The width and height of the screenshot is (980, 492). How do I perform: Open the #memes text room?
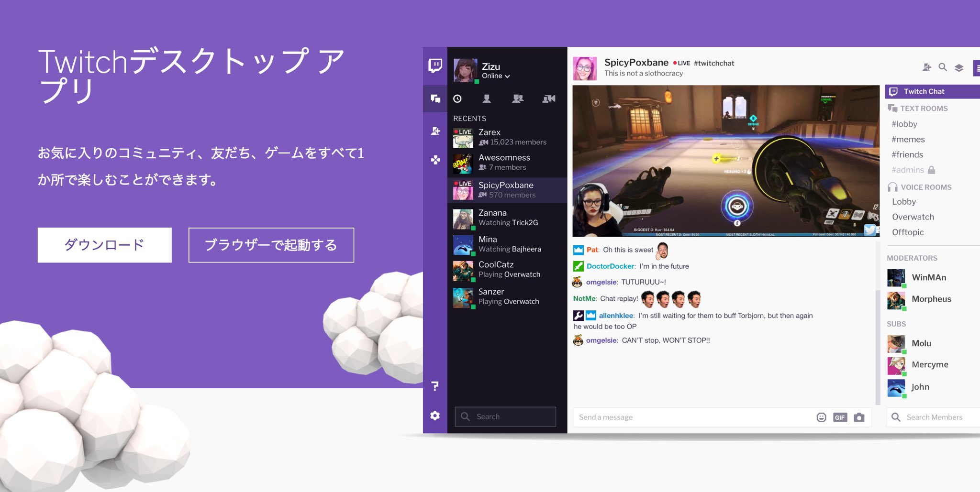pos(908,139)
